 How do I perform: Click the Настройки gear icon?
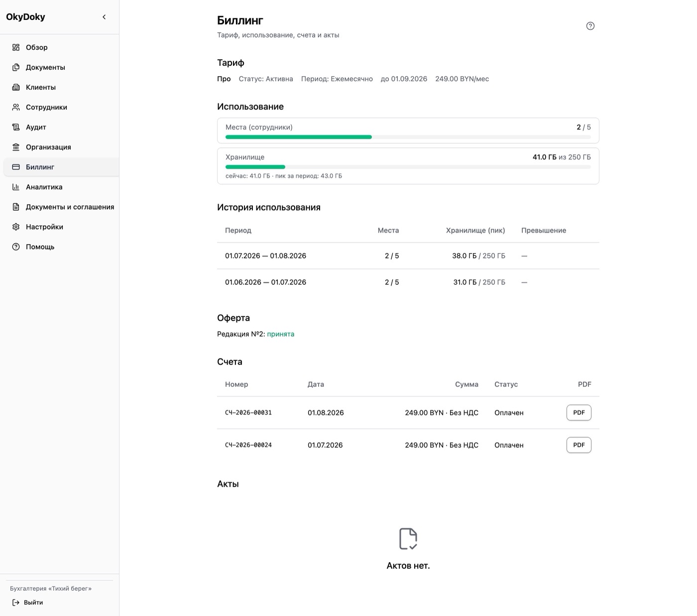click(16, 227)
